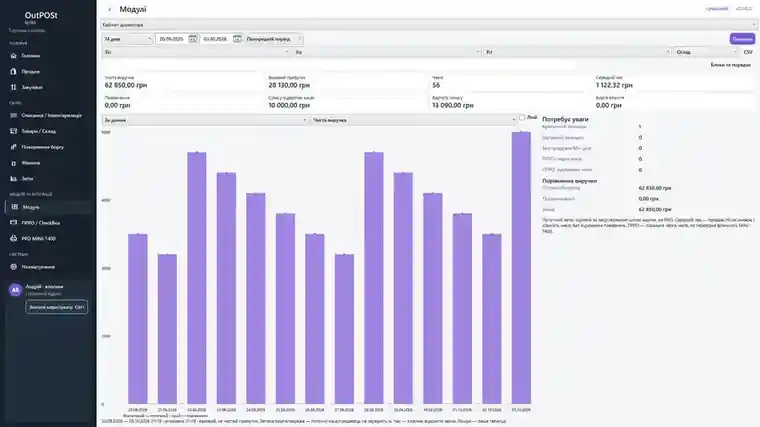760x427 pixels.
Task: Click the Вартість запасу 13 090,00 грн card
Action: coord(510,102)
